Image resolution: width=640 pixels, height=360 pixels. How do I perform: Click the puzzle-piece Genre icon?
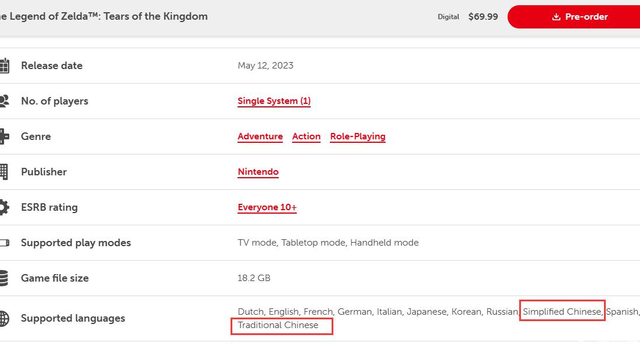(x=4, y=136)
